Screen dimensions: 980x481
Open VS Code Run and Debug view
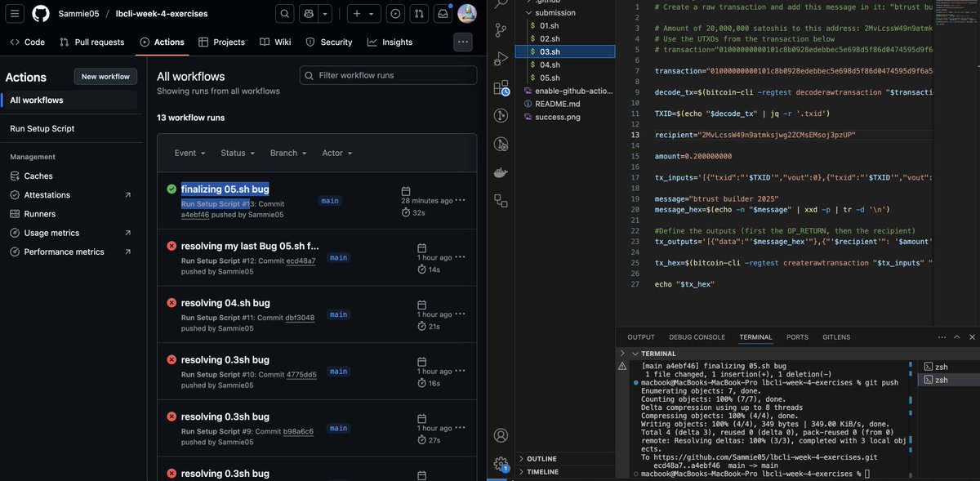pyautogui.click(x=501, y=60)
